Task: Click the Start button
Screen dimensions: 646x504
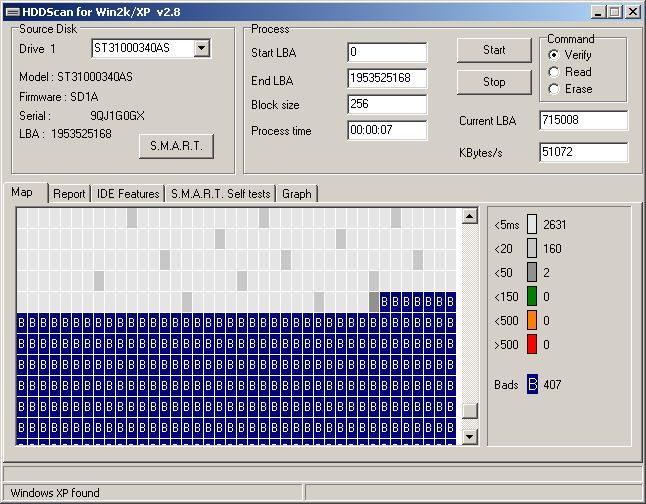Action: (494, 50)
